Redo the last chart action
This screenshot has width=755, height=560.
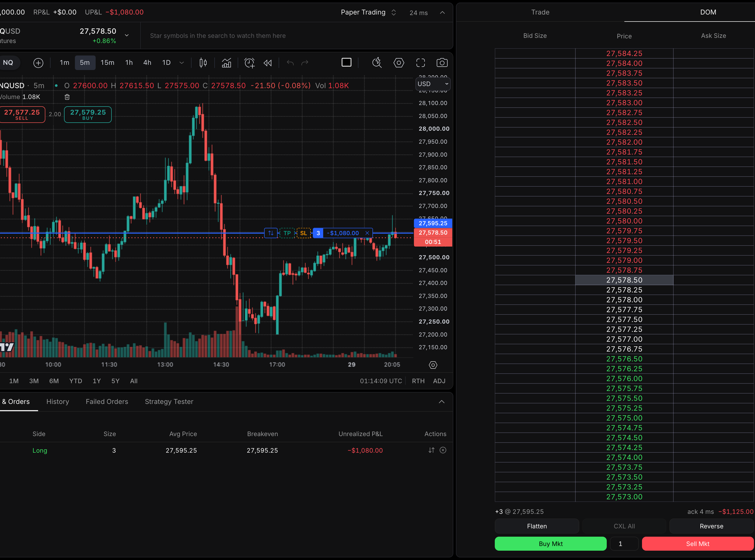(x=305, y=63)
